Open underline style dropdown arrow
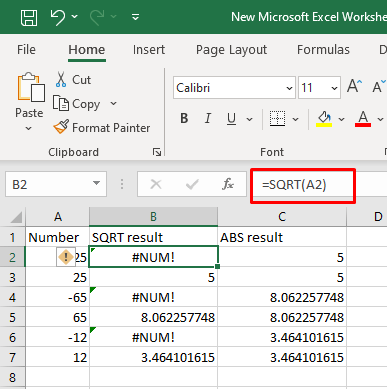Image resolution: width=387 pixels, height=389 pixels. 249,119
